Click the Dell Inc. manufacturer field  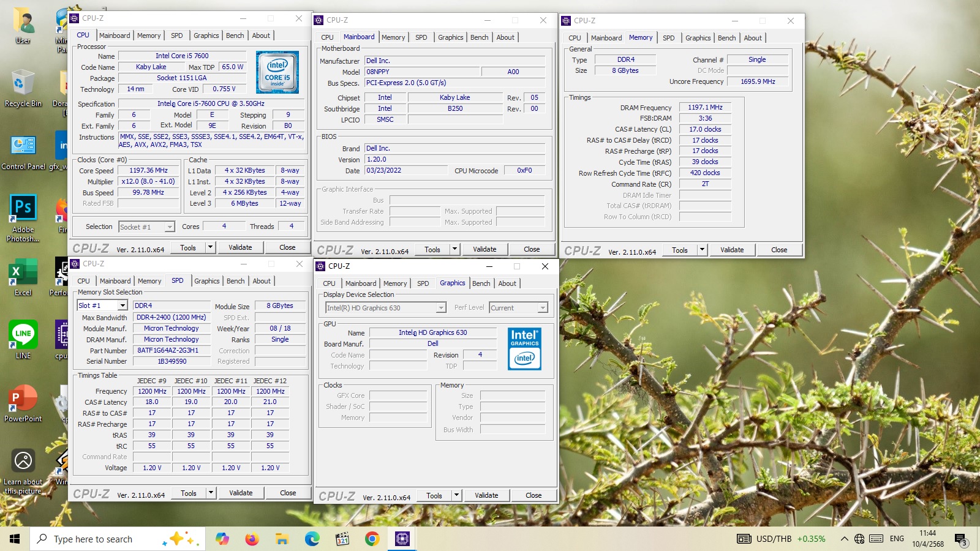[454, 61]
